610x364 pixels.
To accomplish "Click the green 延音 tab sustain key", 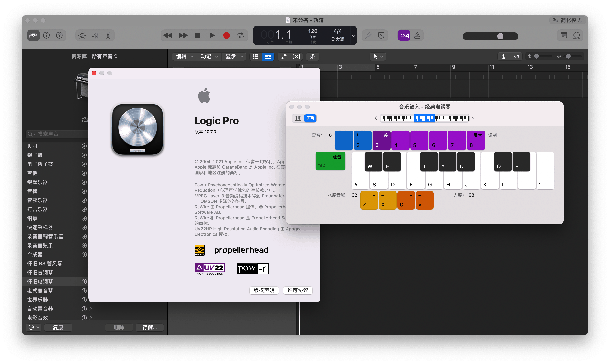I will pyautogui.click(x=330, y=161).
